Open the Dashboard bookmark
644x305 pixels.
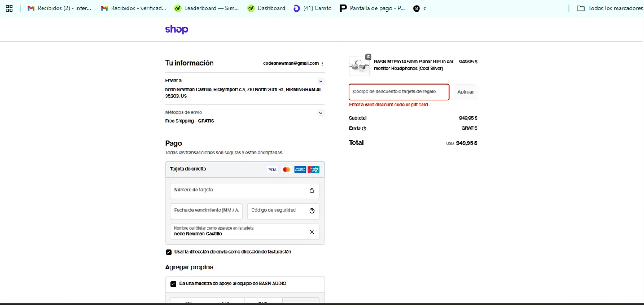tap(267, 8)
